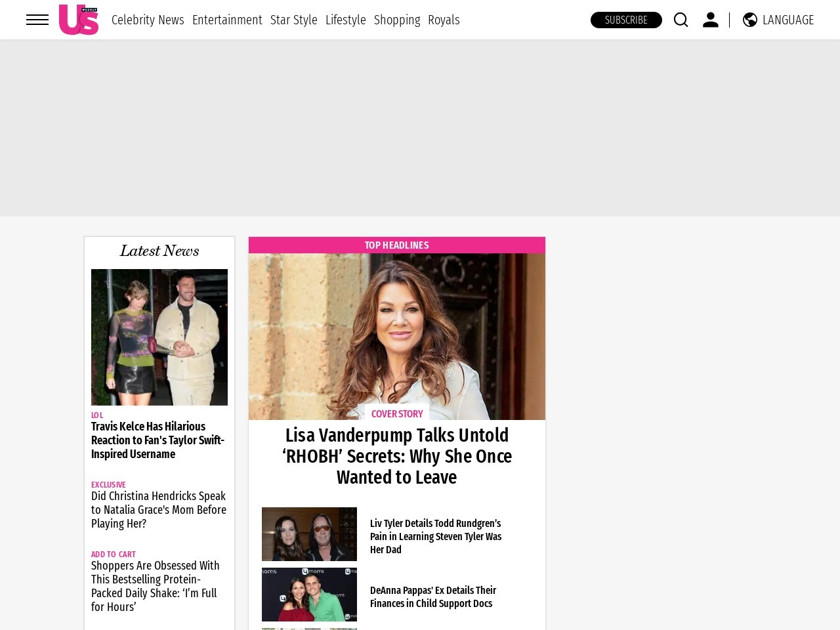Read Travis Kelce hilarious reaction article
The width and height of the screenshot is (840, 630).
(158, 440)
